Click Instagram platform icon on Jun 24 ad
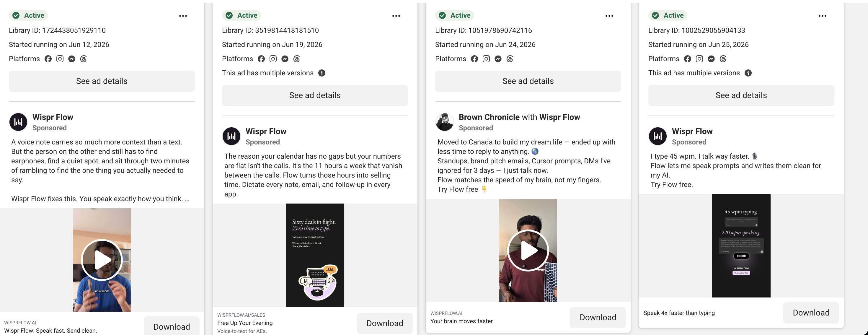 coord(486,59)
